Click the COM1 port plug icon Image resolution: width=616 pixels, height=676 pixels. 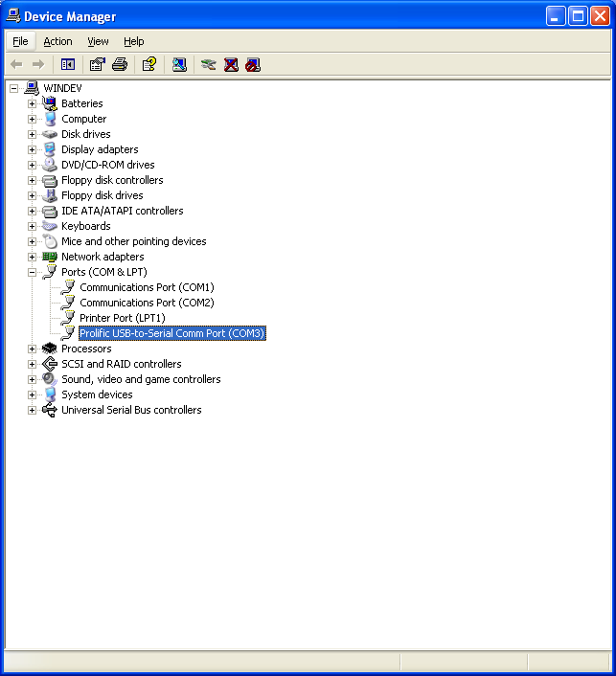click(x=68, y=287)
